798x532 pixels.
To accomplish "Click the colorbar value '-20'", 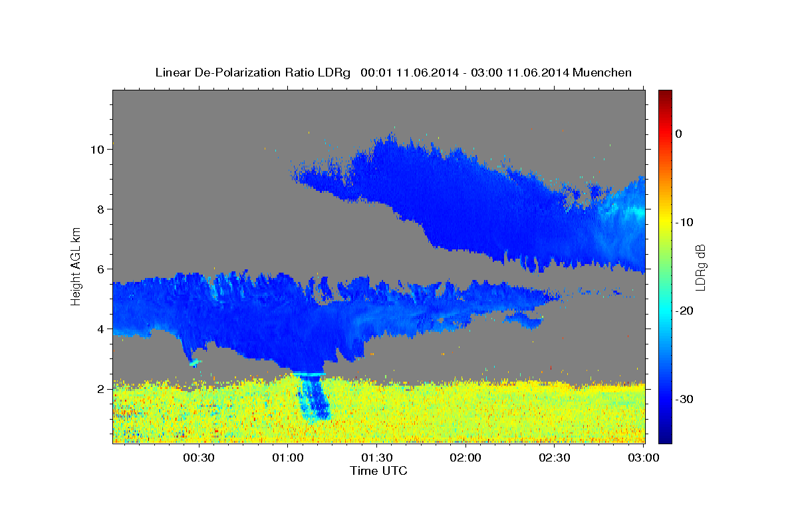I will (x=685, y=311).
